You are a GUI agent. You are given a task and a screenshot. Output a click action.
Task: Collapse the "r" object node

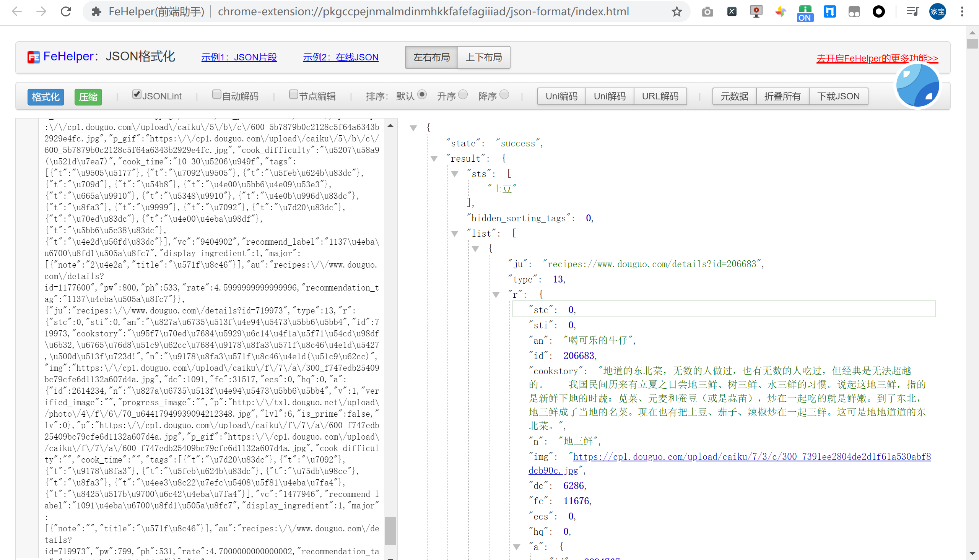pos(497,295)
